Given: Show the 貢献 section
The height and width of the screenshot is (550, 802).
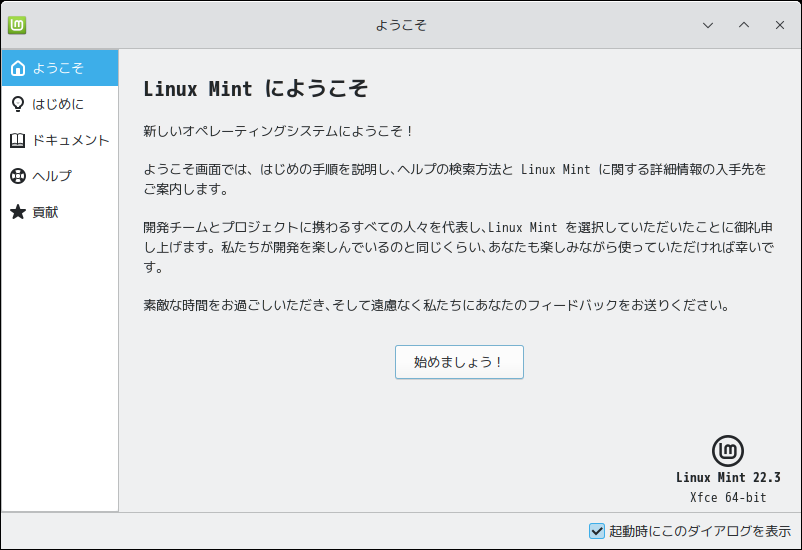Looking at the screenshot, I should [46, 212].
